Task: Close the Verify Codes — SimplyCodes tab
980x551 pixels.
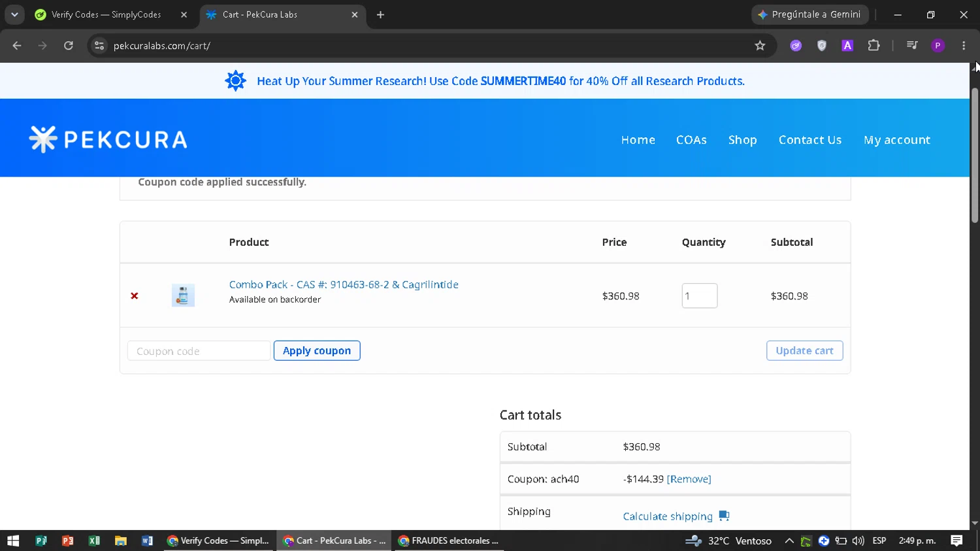Action: [x=184, y=14]
